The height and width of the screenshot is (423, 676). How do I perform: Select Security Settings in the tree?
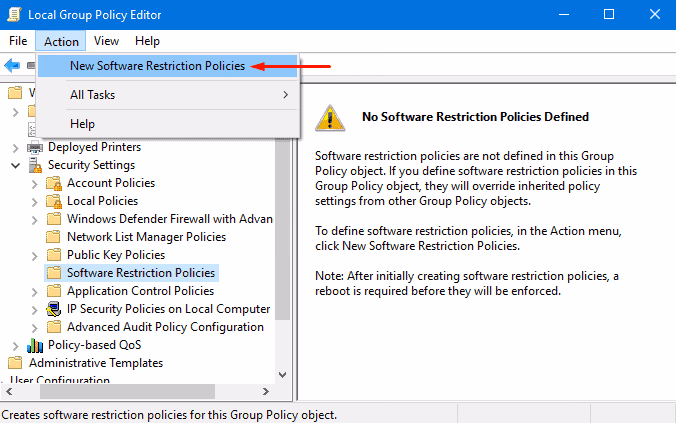91,165
